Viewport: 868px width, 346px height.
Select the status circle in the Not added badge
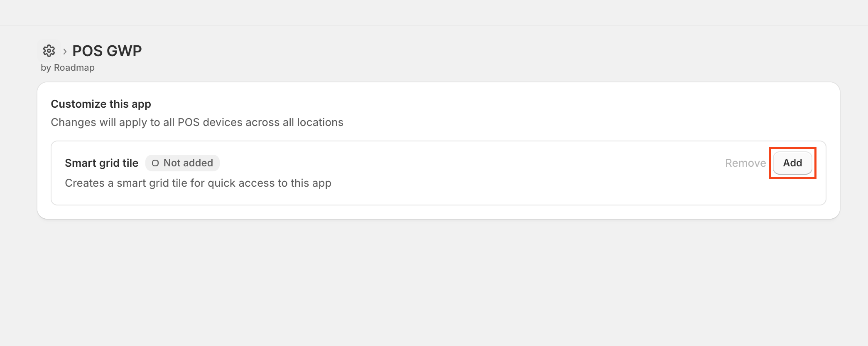[x=155, y=163]
